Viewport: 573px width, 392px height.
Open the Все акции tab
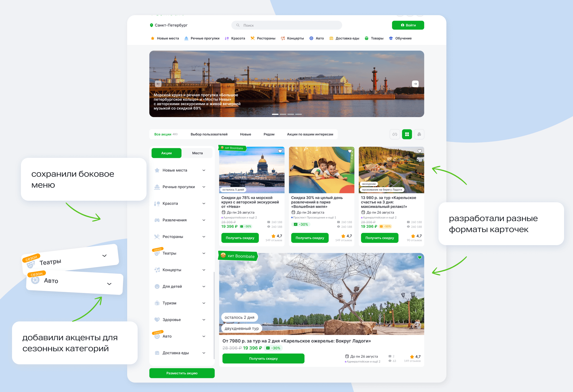[x=166, y=134]
